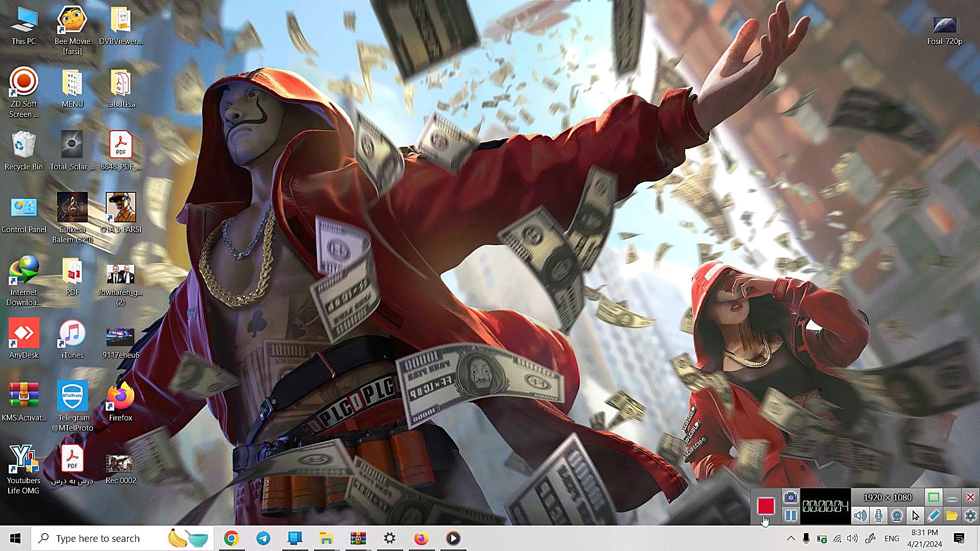This screenshot has height=551, width=980.
Task: Open This PC desktop icon
Action: 24,26
